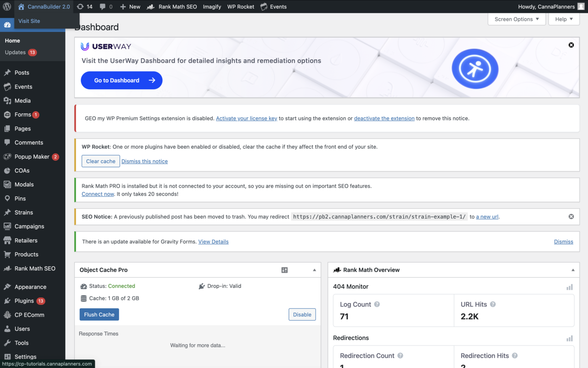Open the Campaigns icon in sidebar
The height and width of the screenshot is (368, 588).
[7, 226]
